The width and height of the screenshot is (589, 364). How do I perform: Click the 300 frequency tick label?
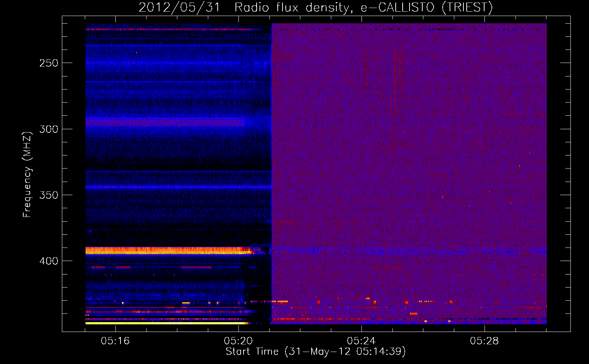coord(49,129)
